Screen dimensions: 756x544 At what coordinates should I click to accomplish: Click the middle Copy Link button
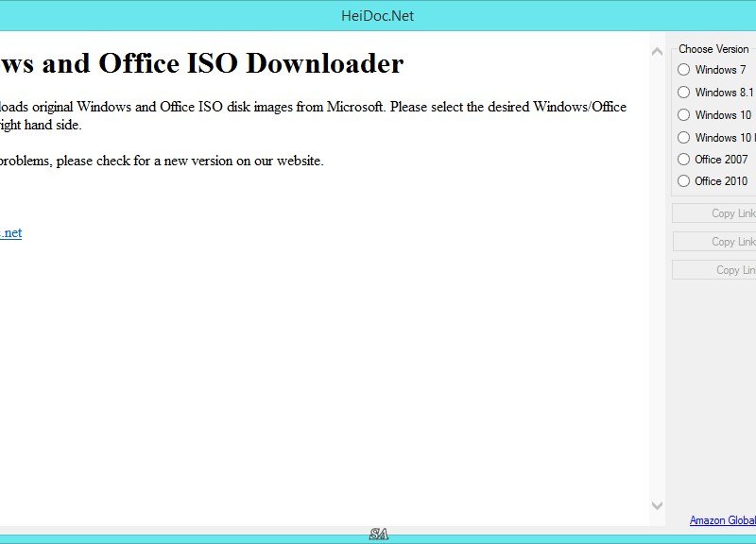pyautogui.click(x=714, y=242)
